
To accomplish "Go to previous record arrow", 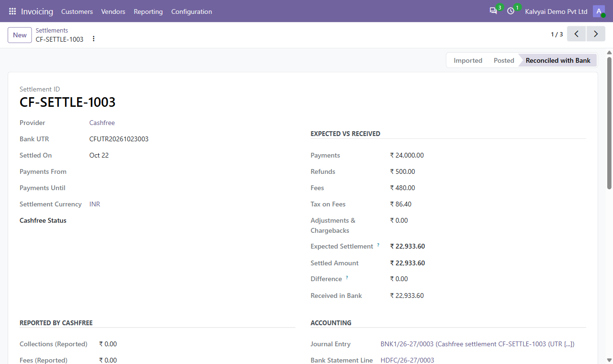I will click(577, 34).
